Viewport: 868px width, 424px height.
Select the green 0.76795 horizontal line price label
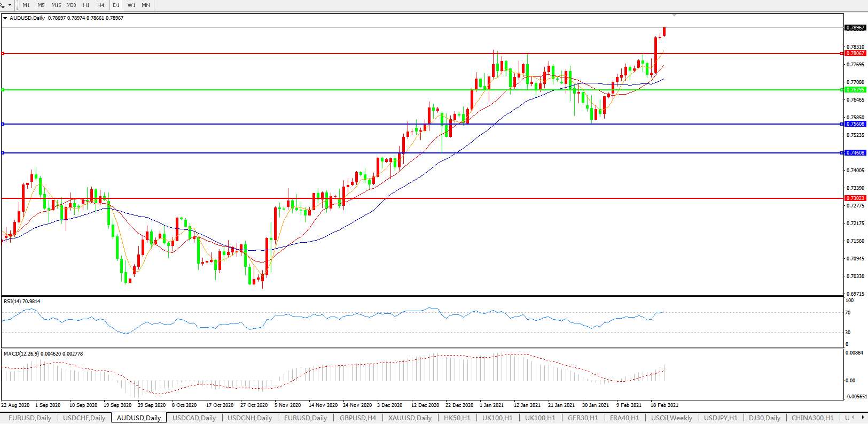tap(856, 90)
